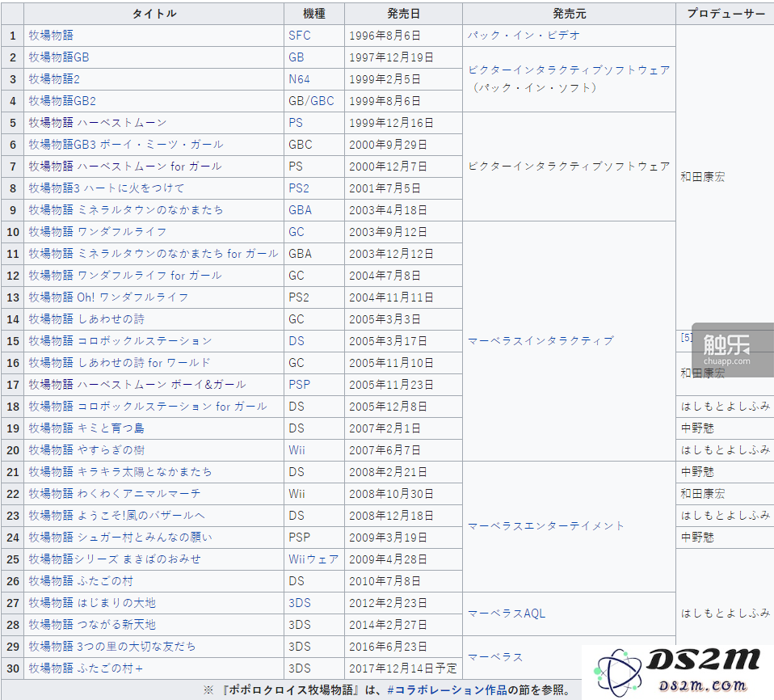
Task: Open the 牧場物語 title link in row 1
Action: point(51,36)
